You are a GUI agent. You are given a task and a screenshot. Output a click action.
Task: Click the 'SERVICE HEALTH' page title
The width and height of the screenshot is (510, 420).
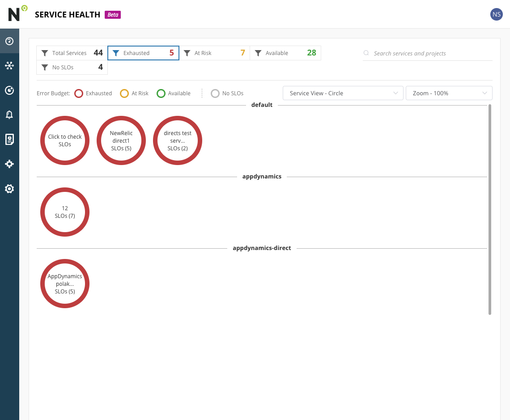click(67, 15)
